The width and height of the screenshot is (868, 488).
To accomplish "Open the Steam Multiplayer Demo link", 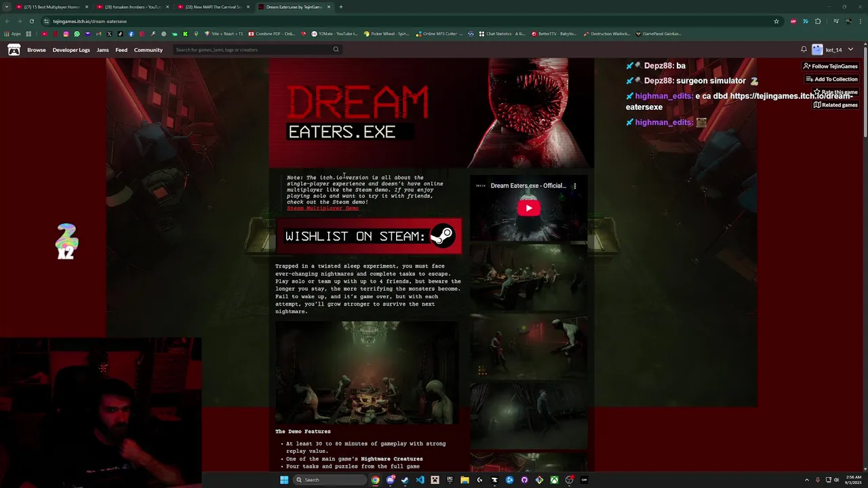I will 323,208.
